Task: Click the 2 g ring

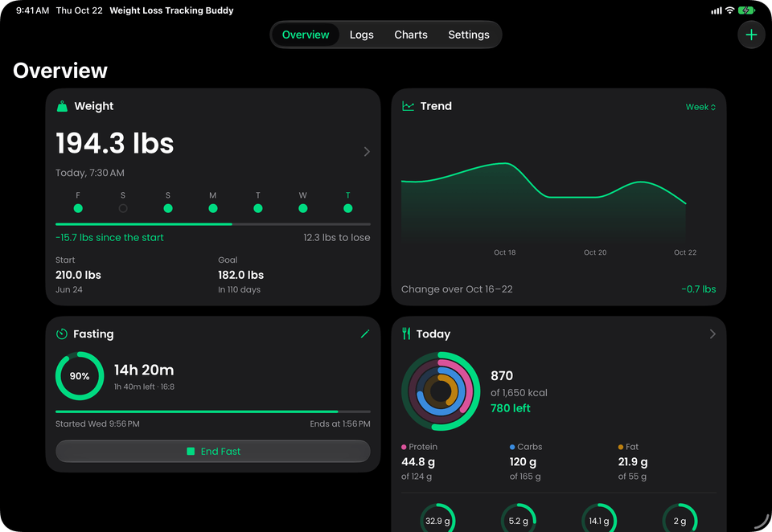Action: [x=680, y=518]
